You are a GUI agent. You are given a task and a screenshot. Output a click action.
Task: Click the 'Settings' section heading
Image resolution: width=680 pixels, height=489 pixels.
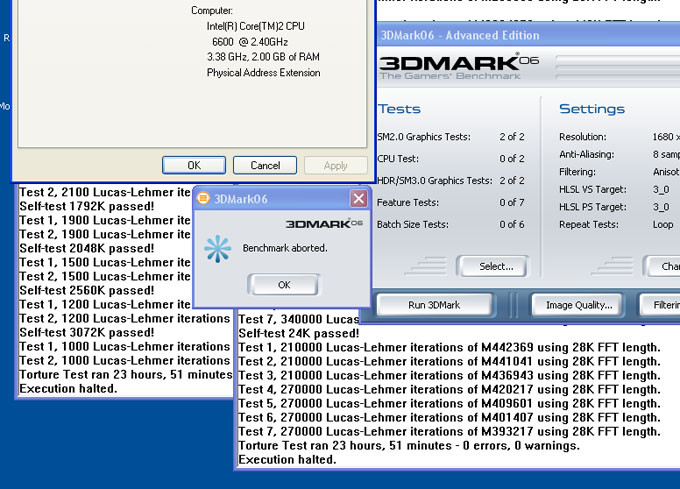click(x=592, y=109)
